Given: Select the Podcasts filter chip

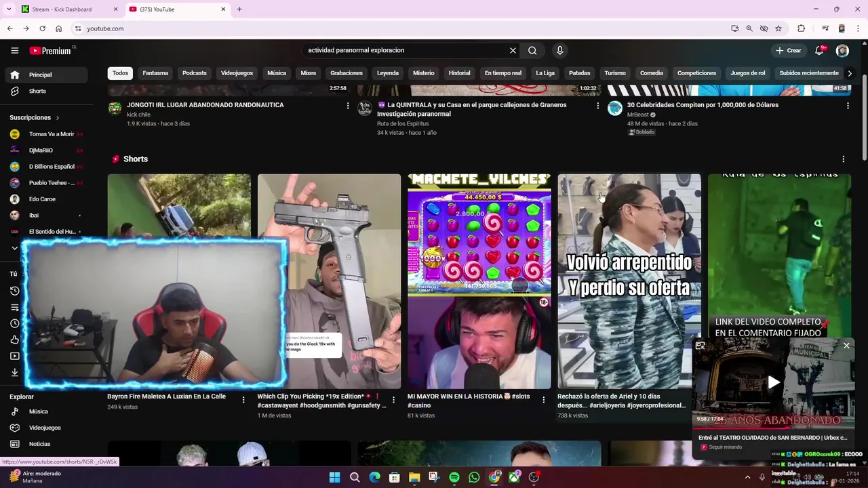Looking at the screenshot, I should (195, 73).
